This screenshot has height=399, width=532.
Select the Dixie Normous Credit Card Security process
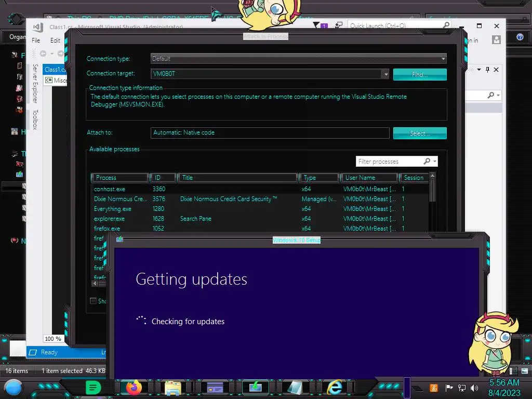[x=260, y=199]
